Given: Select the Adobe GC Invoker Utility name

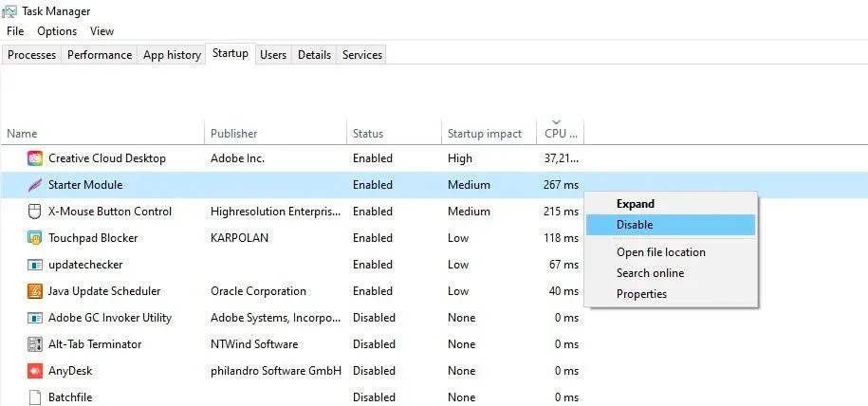Looking at the screenshot, I should click(x=110, y=318).
